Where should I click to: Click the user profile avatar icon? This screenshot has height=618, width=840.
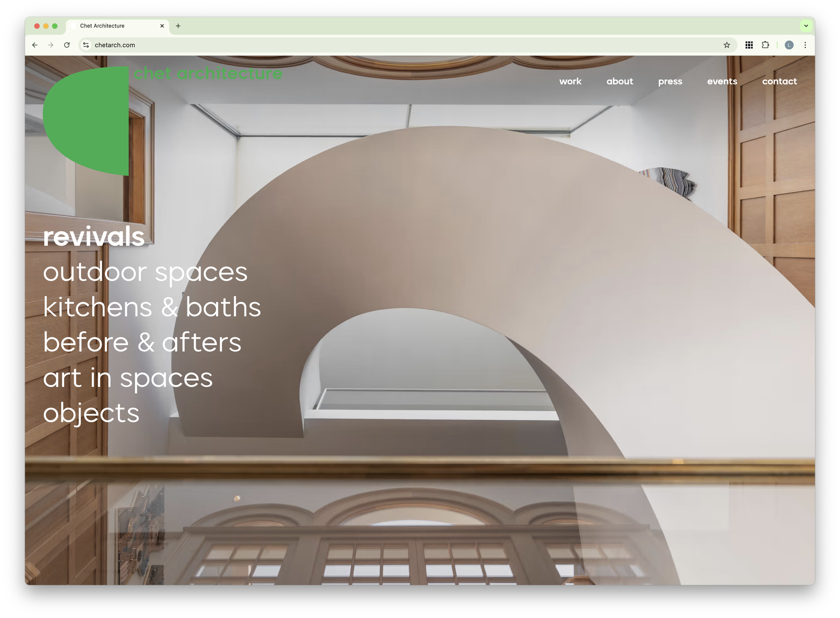click(x=790, y=45)
